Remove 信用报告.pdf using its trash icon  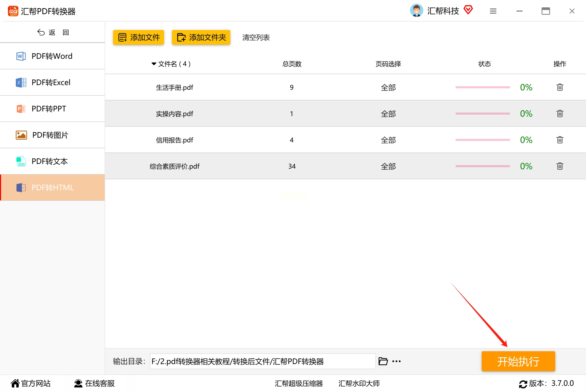tap(560, 140)
